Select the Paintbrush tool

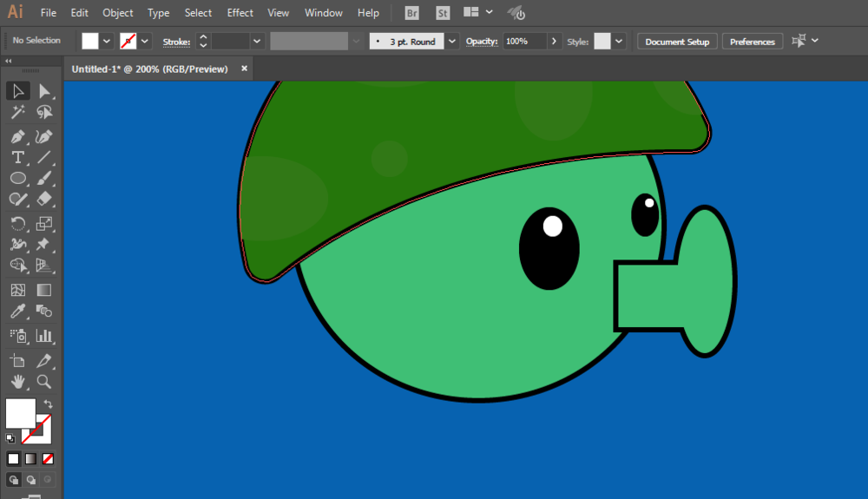[x=44, y=178]
